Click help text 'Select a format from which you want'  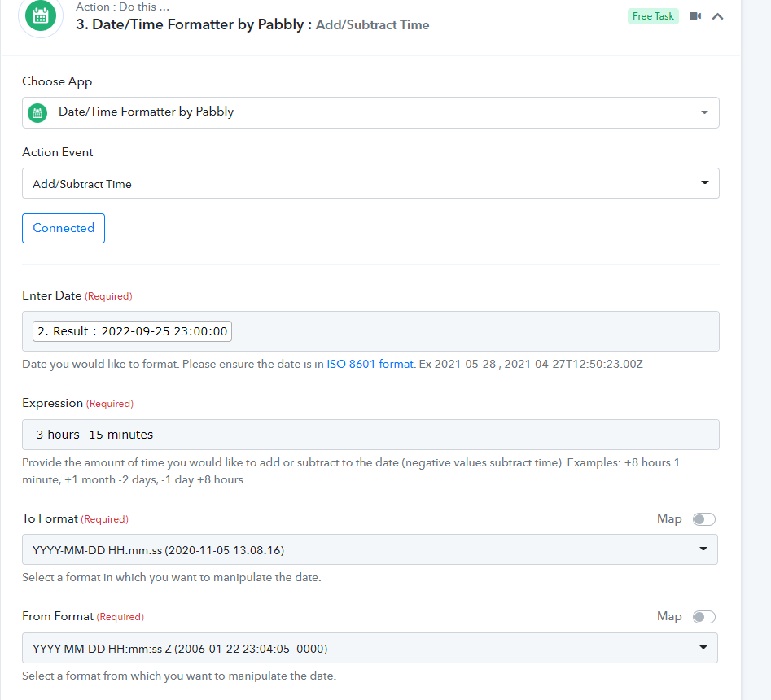click(x=179, y=676)
